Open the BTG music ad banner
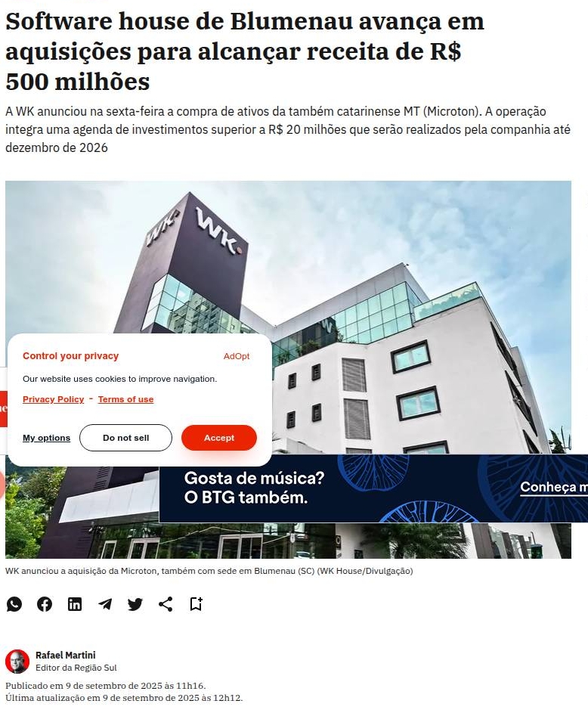This screenshot has width=588, height=713. (x=373, y=488)
